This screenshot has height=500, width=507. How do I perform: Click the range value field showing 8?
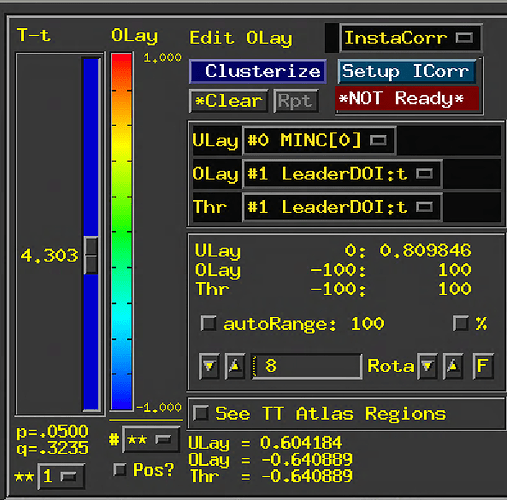307,366
